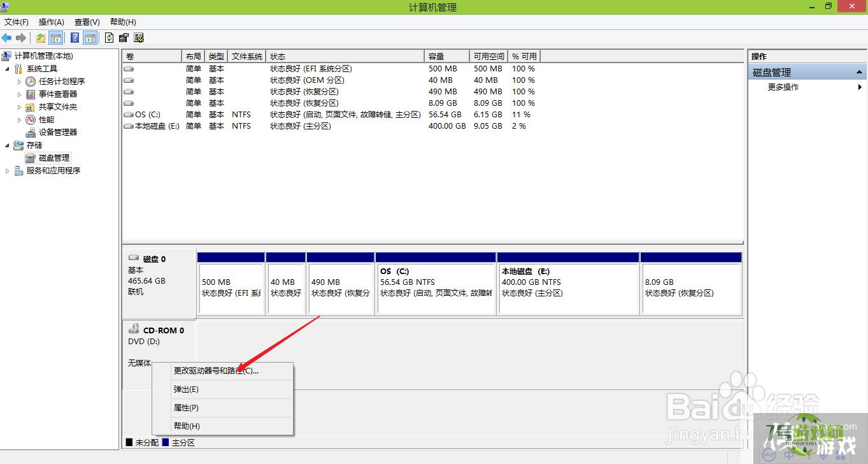Open the 文件(F) menu
Image resolution: width=868 pixels, height=464 pixels.
coord(17,22)
